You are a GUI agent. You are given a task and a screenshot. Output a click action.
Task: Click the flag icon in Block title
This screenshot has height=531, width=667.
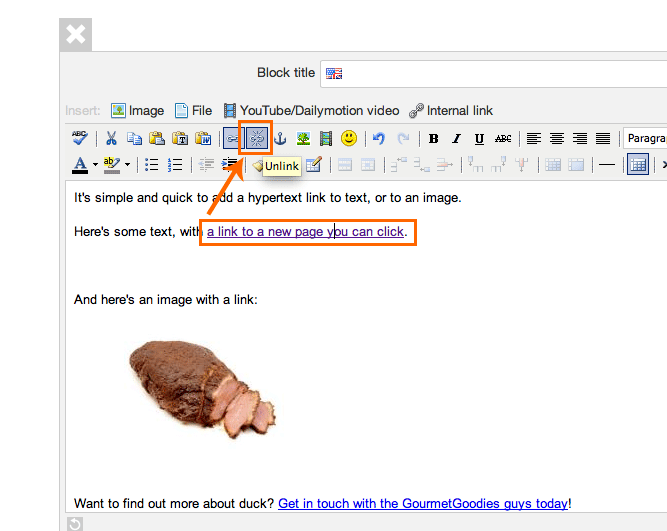coord(334,74)
